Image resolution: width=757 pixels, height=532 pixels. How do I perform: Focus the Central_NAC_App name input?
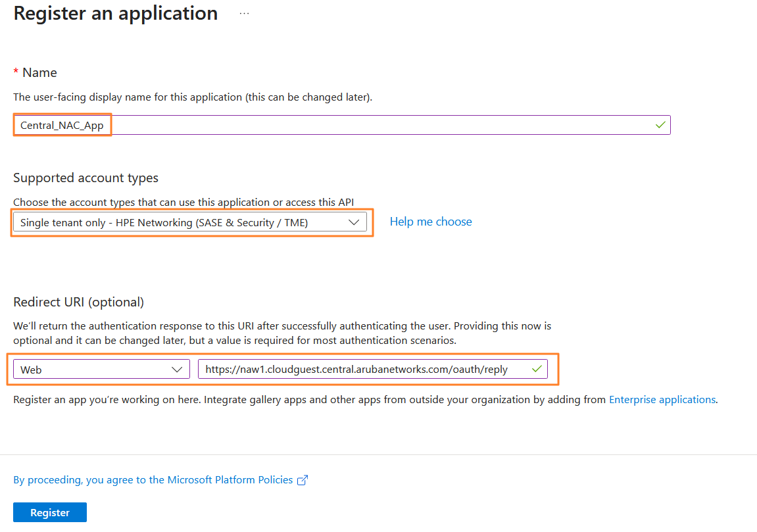(x=342, y=125)
